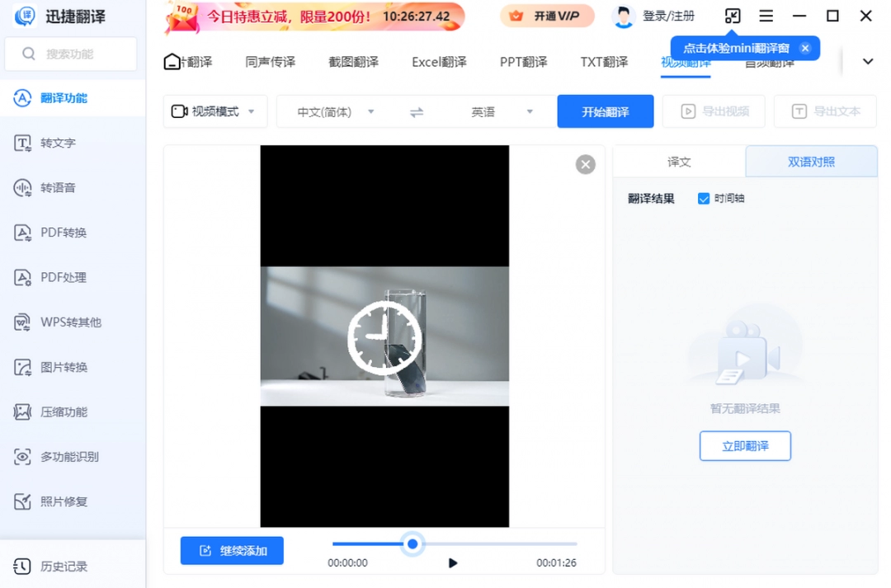Screen dimensions: 891x588
Task: Click the 立即翻译 button
Action: [x=745, y=445]
